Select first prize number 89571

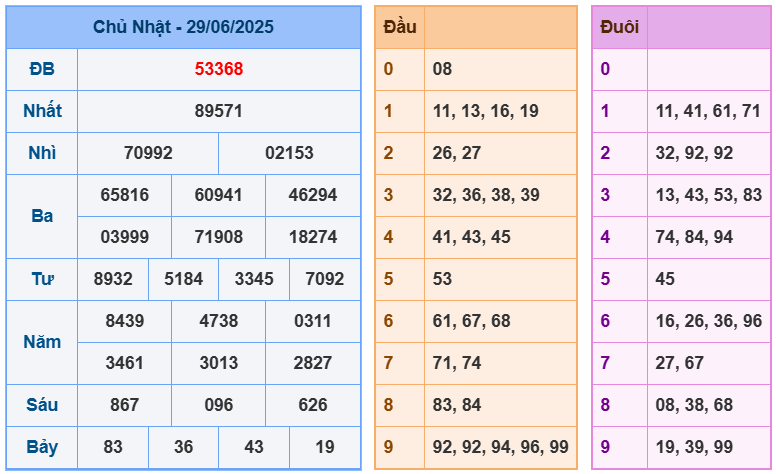[218, 111]
